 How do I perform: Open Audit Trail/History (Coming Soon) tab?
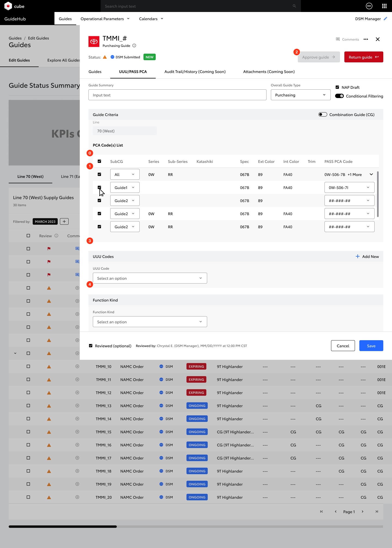point(195,72)
